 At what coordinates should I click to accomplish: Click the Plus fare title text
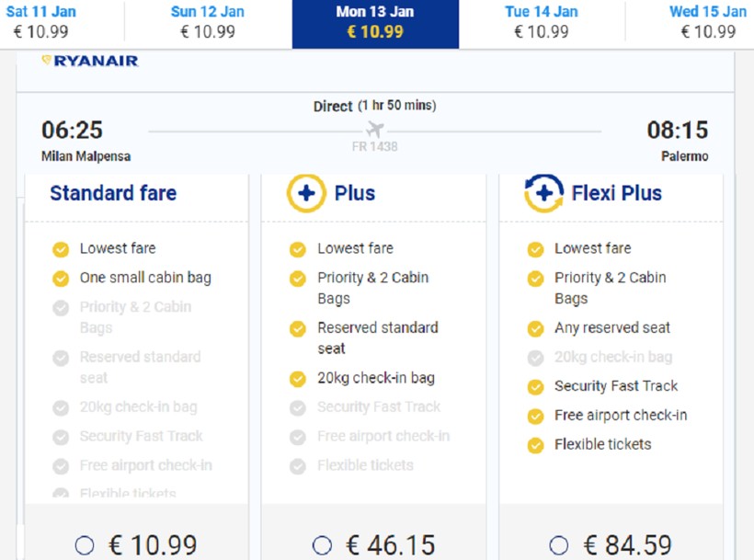355,193
